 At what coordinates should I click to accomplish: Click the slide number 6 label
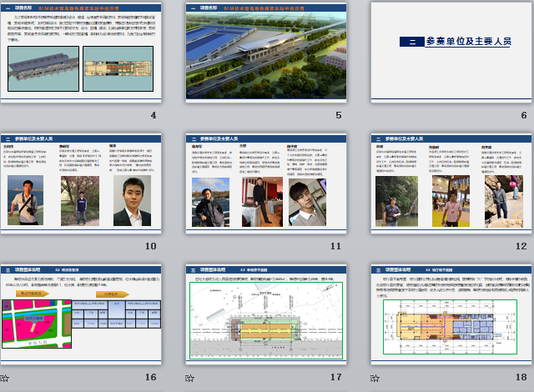524,115
